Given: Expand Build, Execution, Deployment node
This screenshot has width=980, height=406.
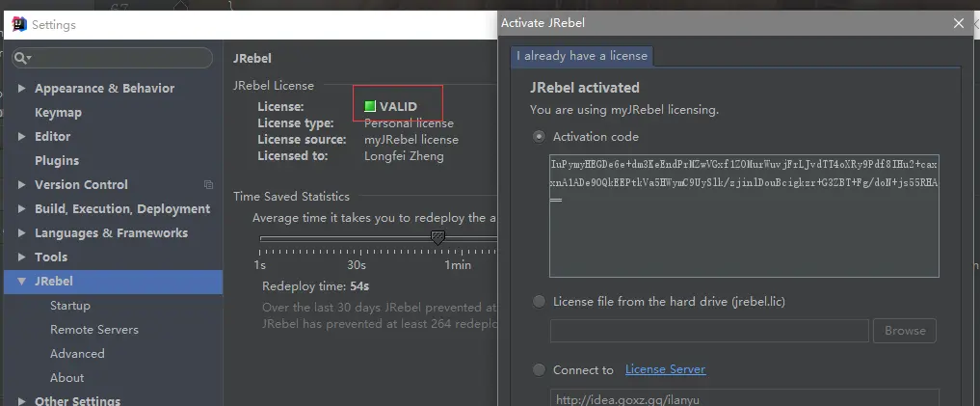Looking at the screenshot, I should coord(22,209).
